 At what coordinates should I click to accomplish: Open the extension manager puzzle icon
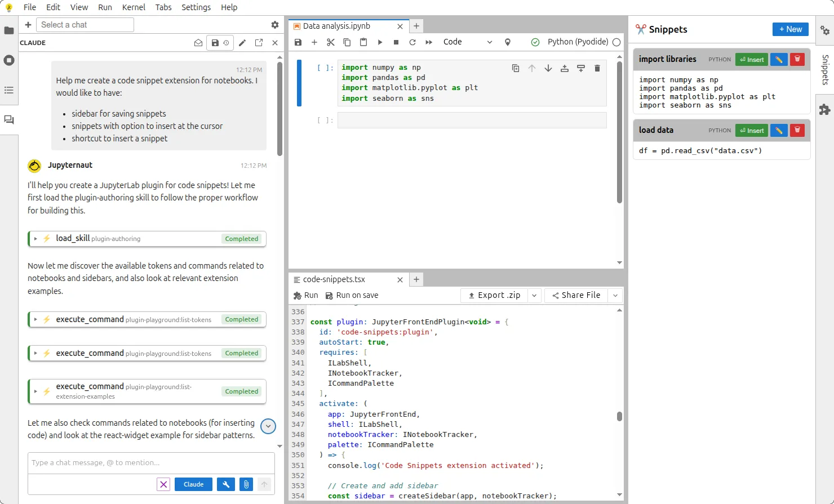825,109
